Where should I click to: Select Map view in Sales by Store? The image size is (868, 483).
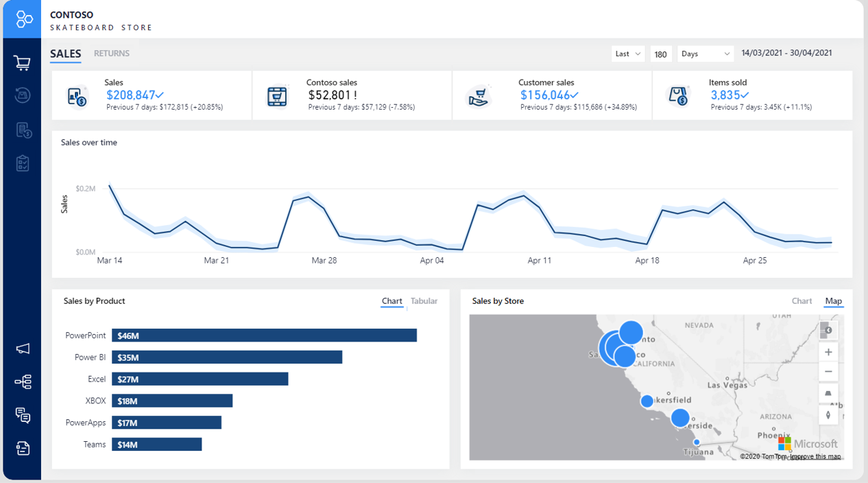[834, 301]
